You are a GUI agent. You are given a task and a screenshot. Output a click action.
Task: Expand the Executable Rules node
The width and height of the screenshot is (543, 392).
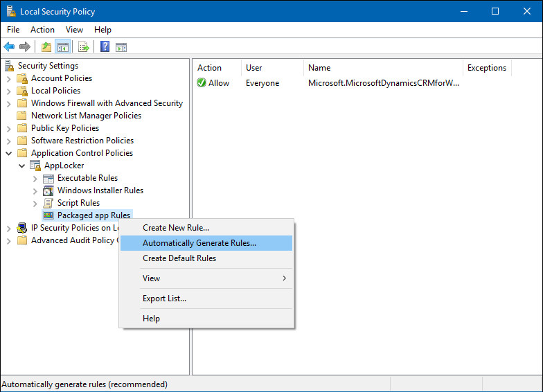tap(35, 178)
